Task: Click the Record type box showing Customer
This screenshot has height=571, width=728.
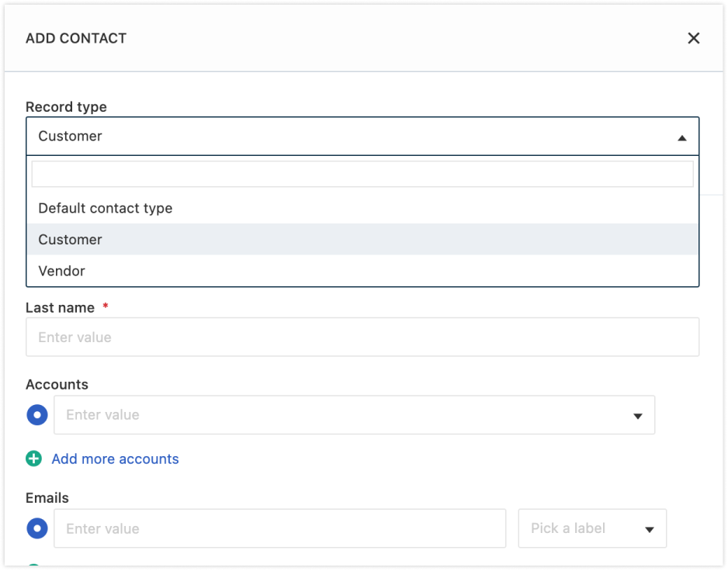Action: [349, 137]
